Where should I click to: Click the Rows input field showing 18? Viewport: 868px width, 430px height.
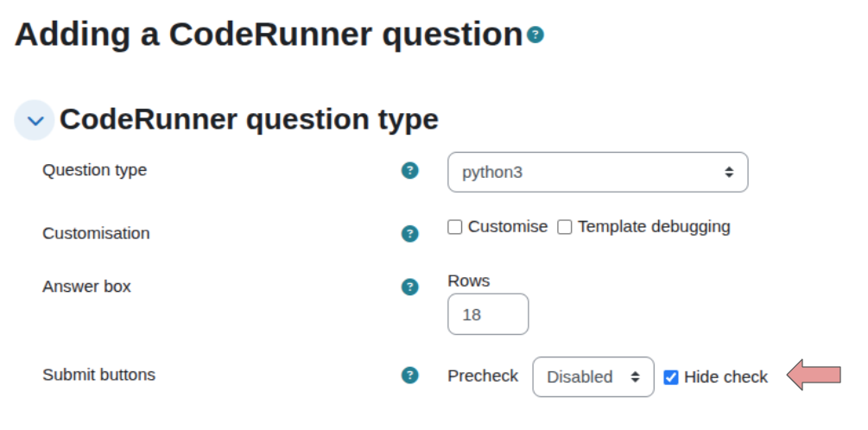488,314
